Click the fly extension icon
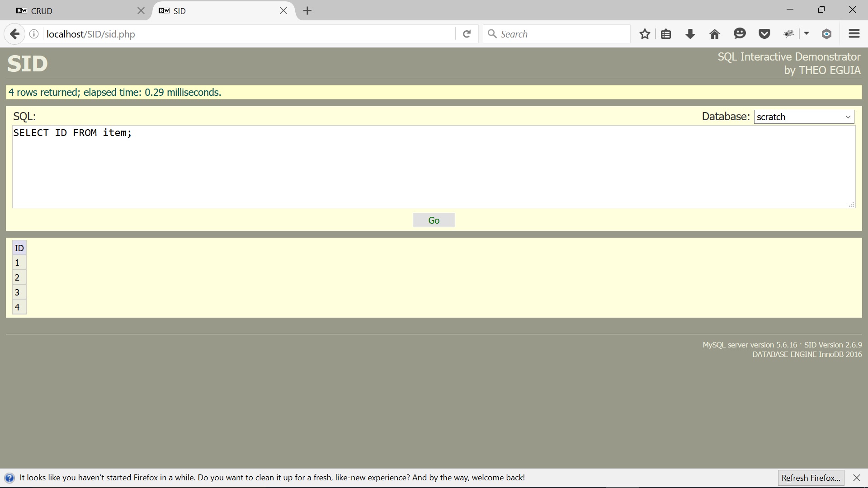The height and width of the screenshot is (488, 868). (x=789, y=34)
